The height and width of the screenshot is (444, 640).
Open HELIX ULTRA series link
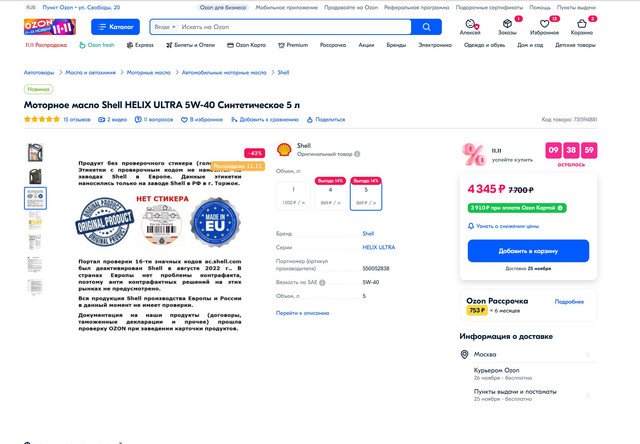click(x=379, y=247)
